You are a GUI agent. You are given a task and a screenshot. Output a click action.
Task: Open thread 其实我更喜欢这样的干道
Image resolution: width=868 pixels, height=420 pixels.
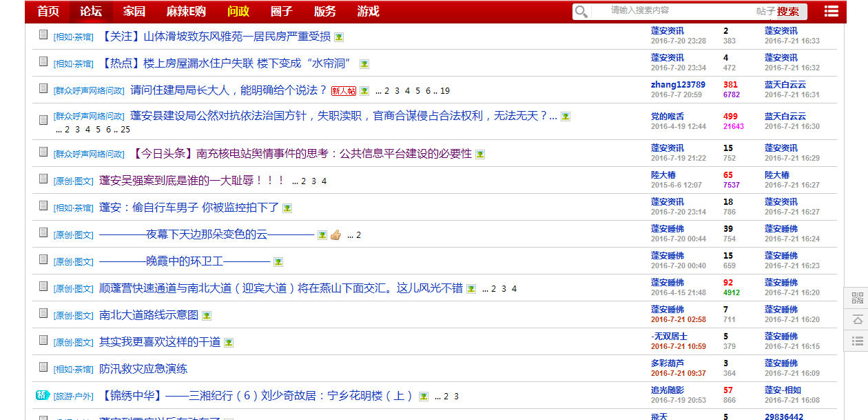point(160,342)
